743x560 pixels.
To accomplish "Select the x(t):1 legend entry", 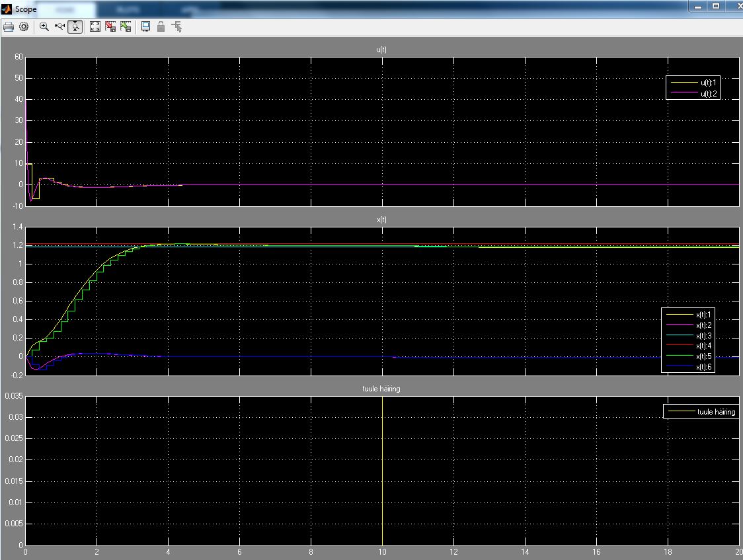I will pos(689,315).
